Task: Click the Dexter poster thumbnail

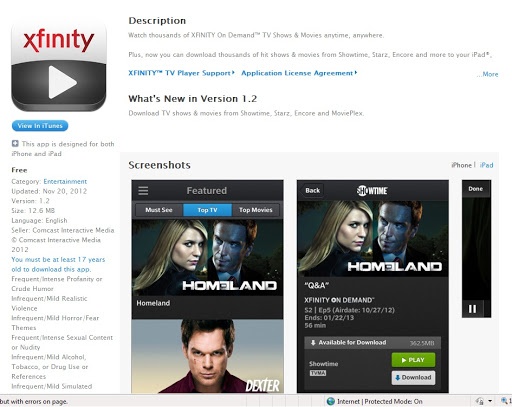Action: click(x=207, y=356)
